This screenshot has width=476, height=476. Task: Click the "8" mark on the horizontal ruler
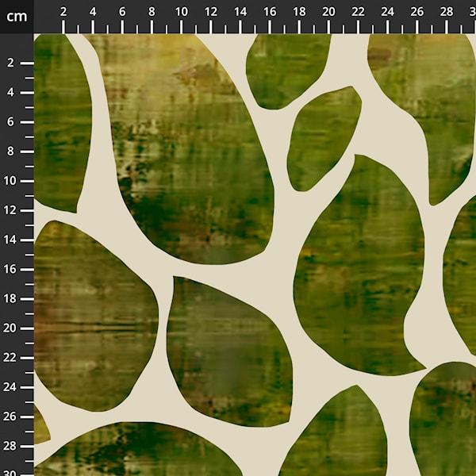coord(152,12)
